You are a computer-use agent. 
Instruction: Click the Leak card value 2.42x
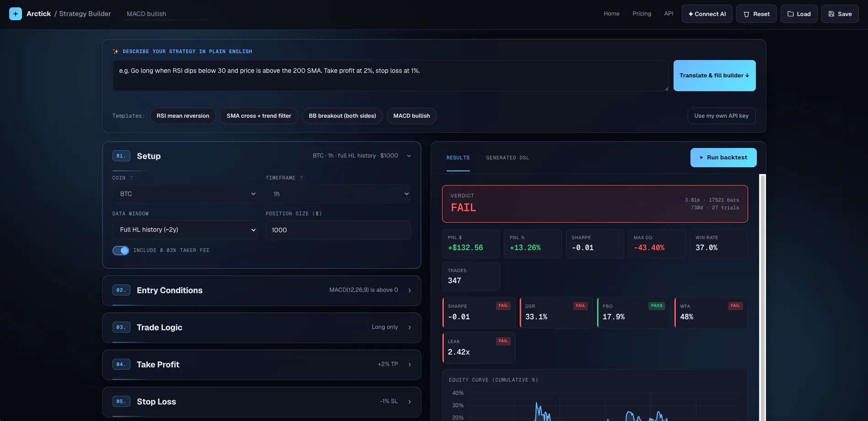pos(458,352)
